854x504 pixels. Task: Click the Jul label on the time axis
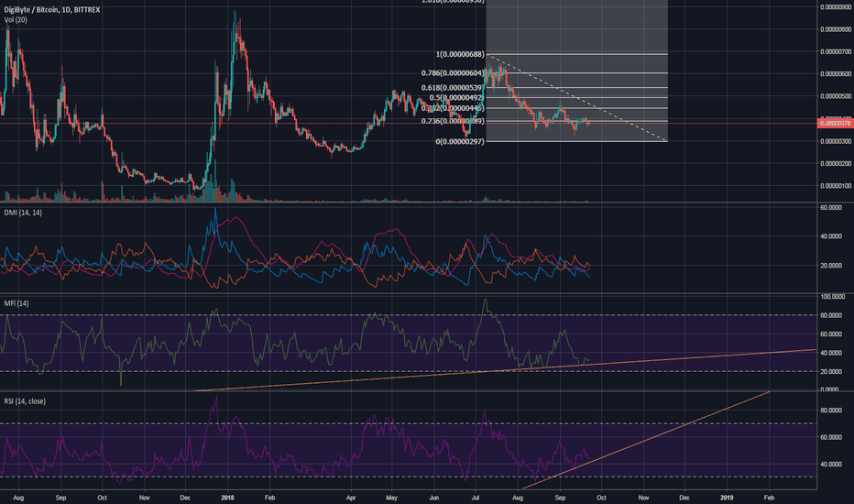pos(476,498)
